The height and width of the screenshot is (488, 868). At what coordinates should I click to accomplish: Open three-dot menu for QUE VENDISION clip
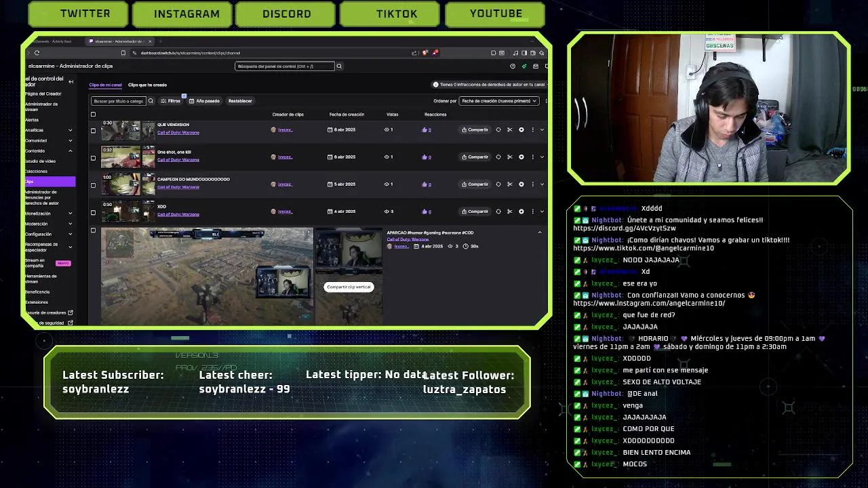(x=532, y=129)
